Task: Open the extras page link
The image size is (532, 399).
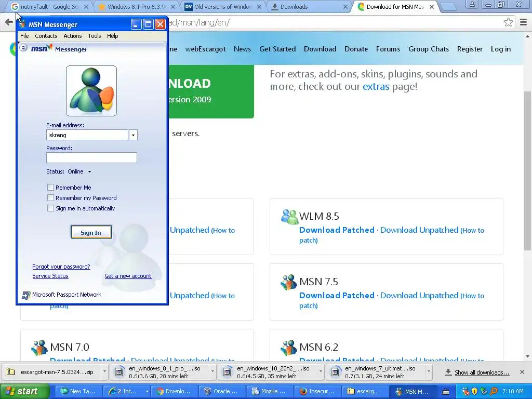Action: point(376,87)
